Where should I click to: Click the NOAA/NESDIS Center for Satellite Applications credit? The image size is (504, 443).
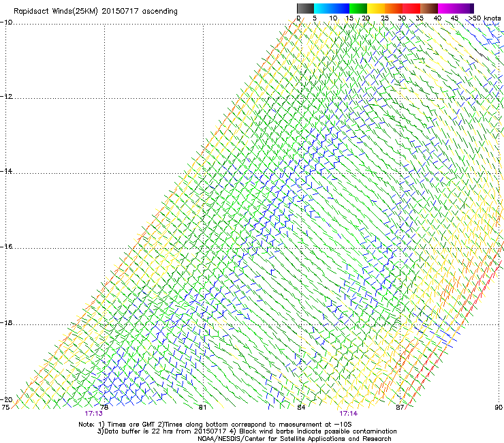(x=294, y=439)
